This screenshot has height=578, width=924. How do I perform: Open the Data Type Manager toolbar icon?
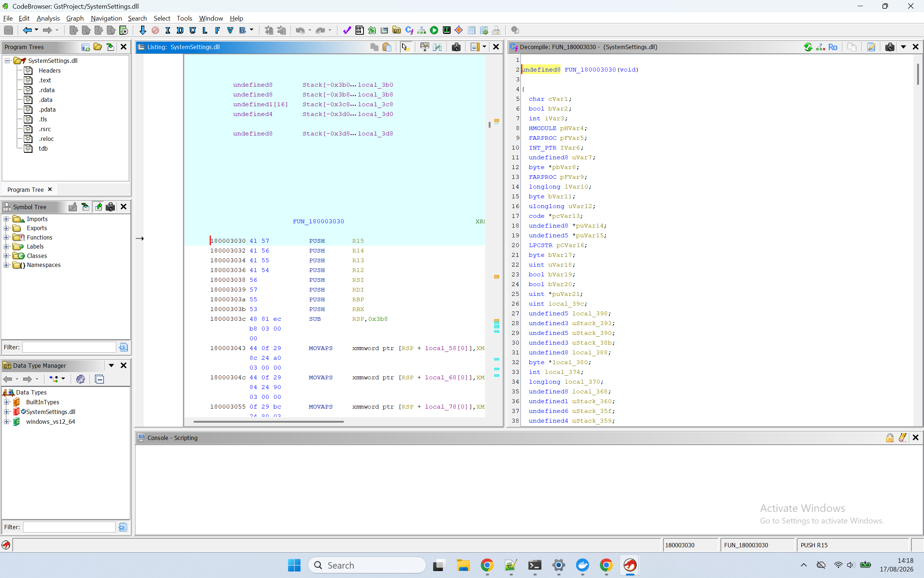[x=397, y=30]
